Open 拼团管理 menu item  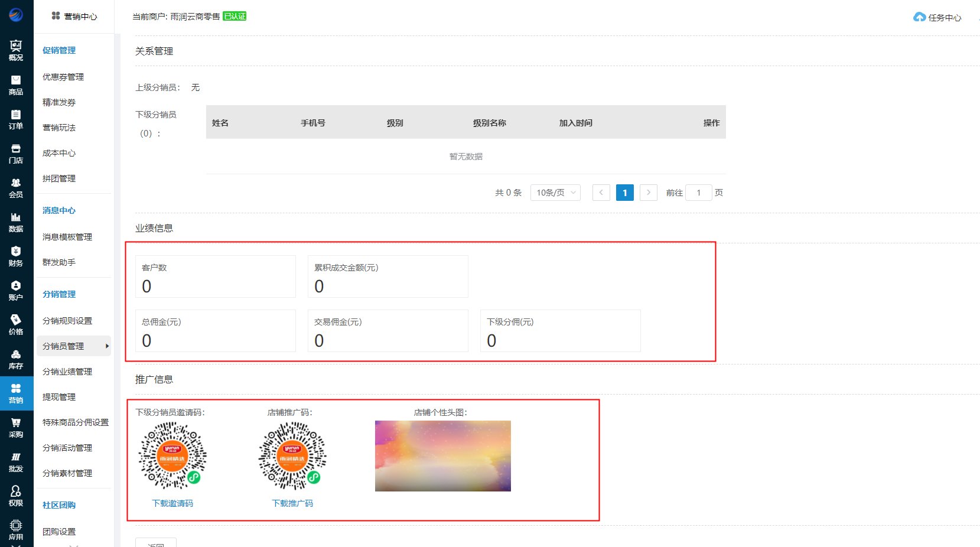tap(59, 178)
